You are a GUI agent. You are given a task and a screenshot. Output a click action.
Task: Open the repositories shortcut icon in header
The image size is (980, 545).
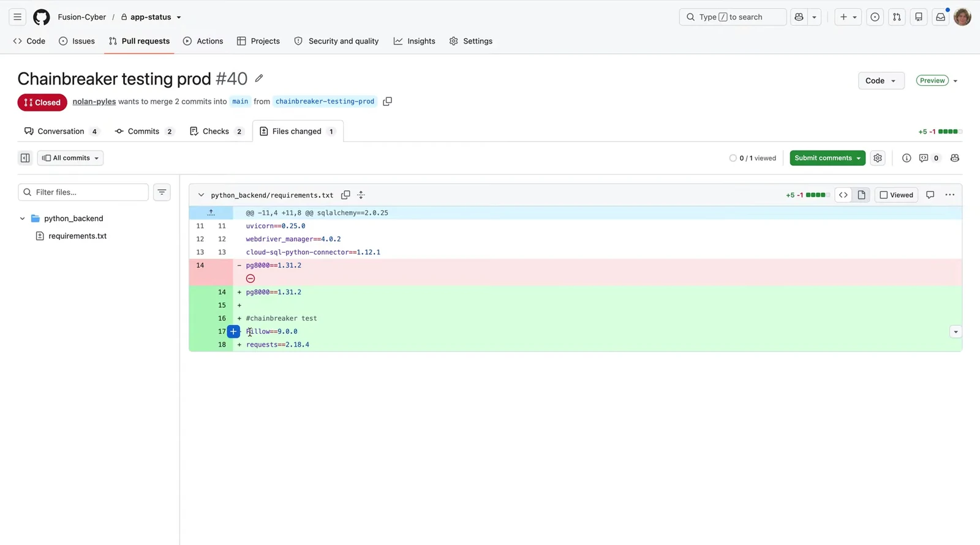click(x=919, y=17)
